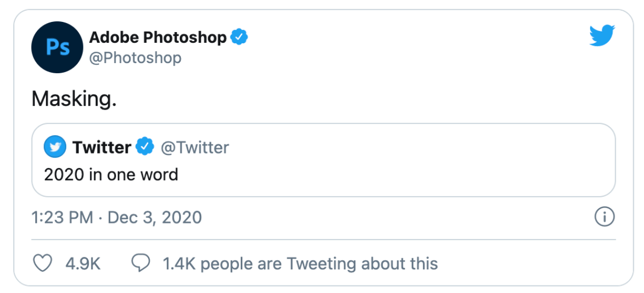Open "1.4K people are Tweeting about this"
The height and width of the screenshot is (293, 644).
pyautogui.click(x=300, y=264)
